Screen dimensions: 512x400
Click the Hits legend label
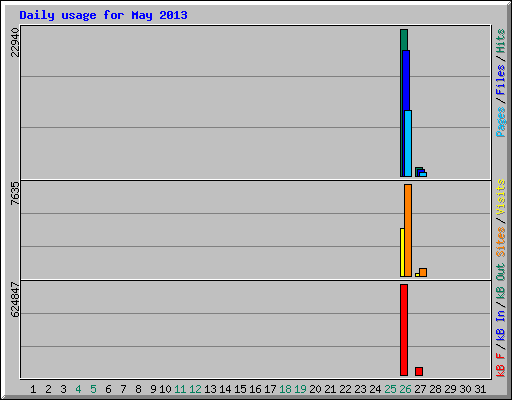(x=501, y=41)
